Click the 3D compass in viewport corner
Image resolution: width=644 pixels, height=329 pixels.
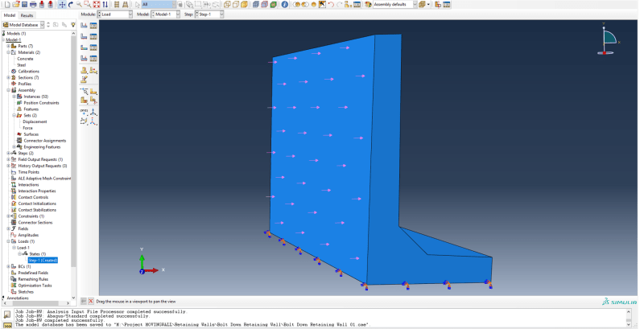click(608, 40)
